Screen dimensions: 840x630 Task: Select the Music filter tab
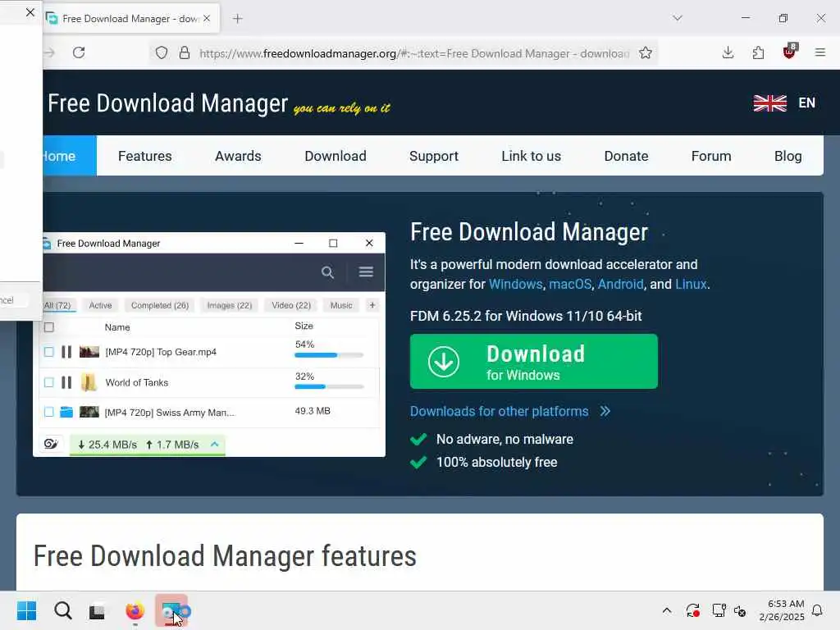point(341,305)
